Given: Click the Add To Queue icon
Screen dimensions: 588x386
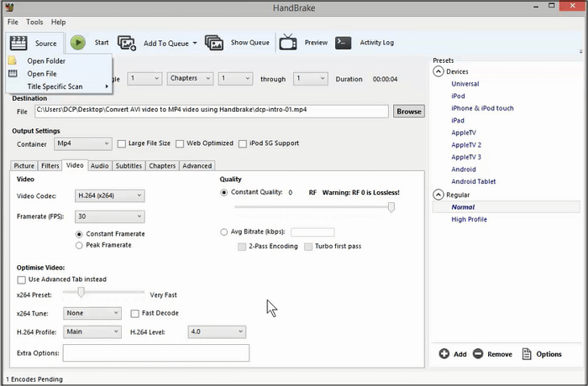Looking at the screenshot, I should click(x=127, y=43).
